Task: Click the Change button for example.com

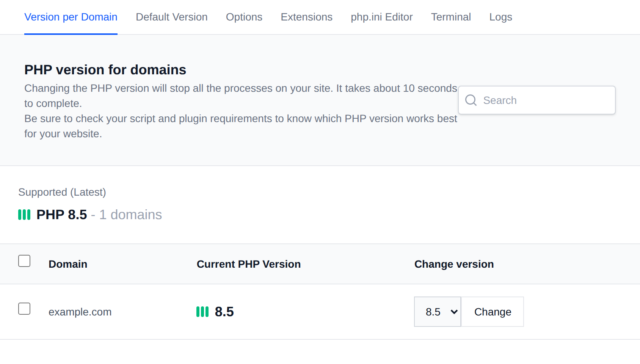Action: point(493,312)
